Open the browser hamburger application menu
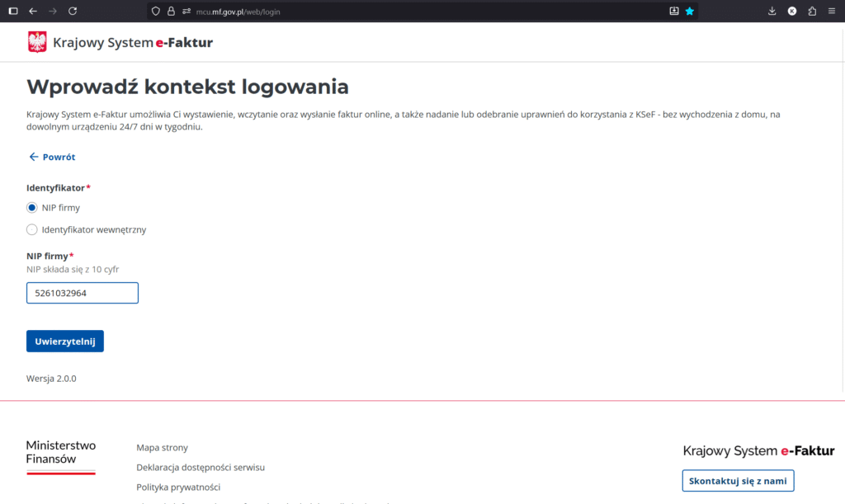 tap(832, 11)
